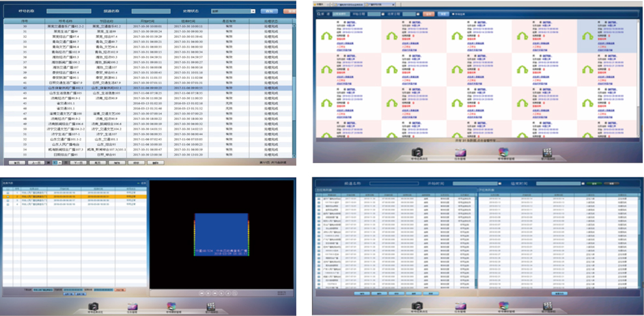Click the film clapperboard dock icon below video player
This screenshot has height=316, width=644.
pyautogui.click(x=211, y=306)
